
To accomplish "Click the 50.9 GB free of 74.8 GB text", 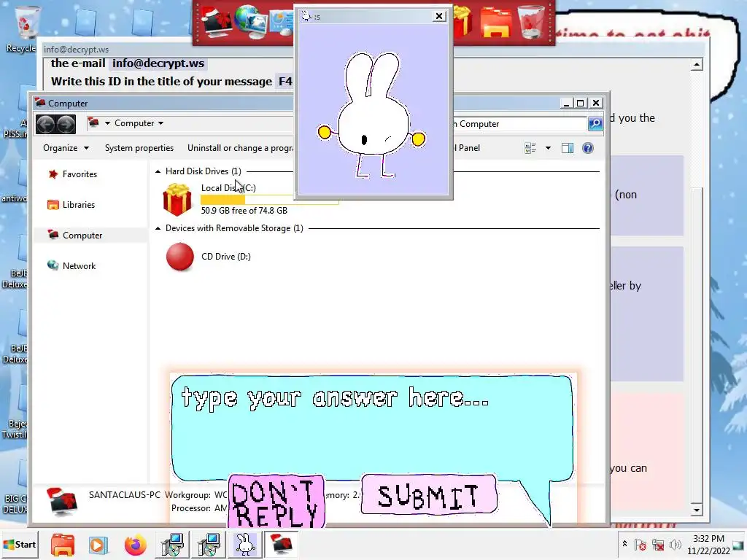I will 244,211.
